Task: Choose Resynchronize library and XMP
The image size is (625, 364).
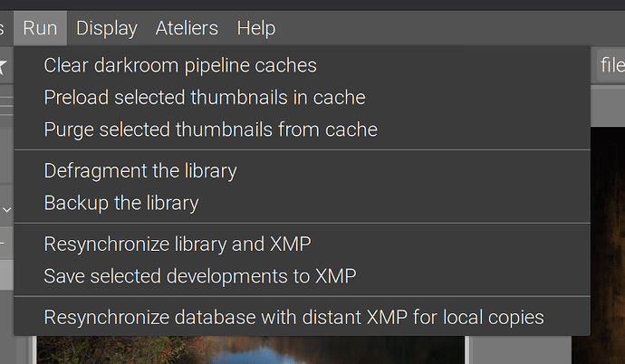Action: [x=178, y=244]
